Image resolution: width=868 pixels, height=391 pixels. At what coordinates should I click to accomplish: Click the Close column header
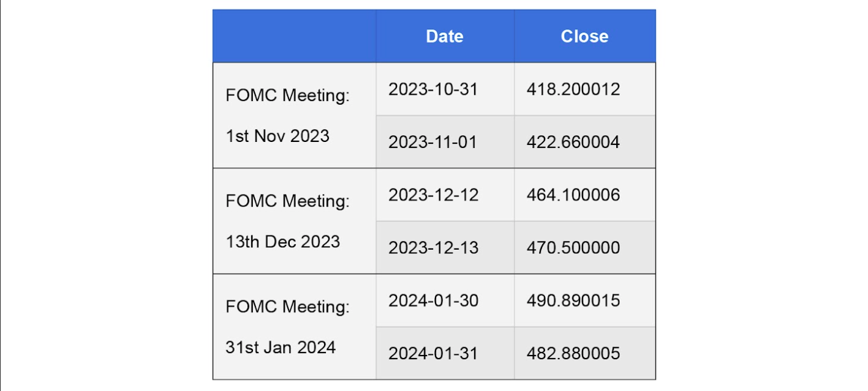pyautogui.click(x=585, y=36)
